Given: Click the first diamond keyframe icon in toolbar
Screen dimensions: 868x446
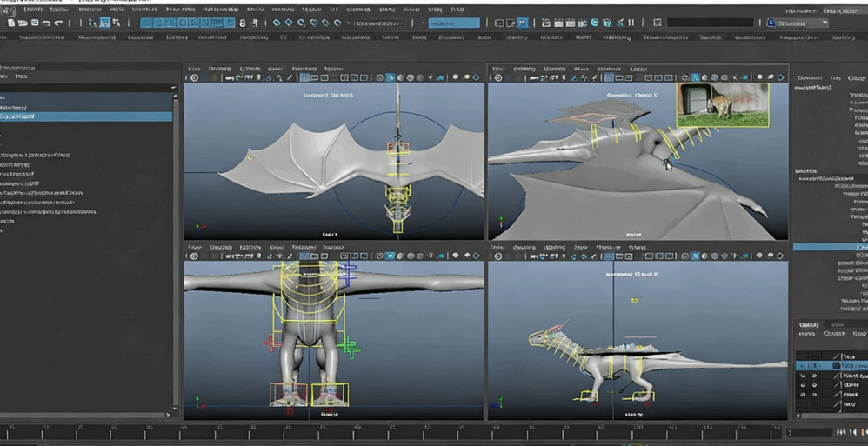Looking at the screenshot, I should [277, 23].
